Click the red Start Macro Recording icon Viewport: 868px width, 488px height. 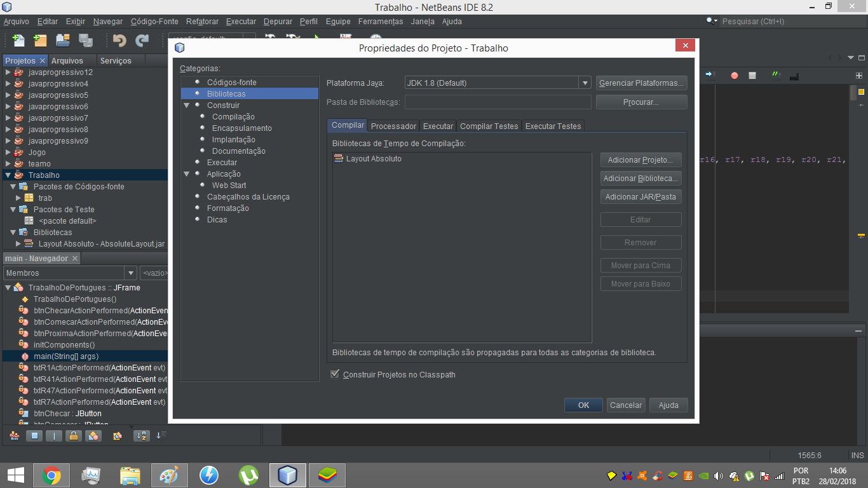pyautogui.click(x=735, y=75)
